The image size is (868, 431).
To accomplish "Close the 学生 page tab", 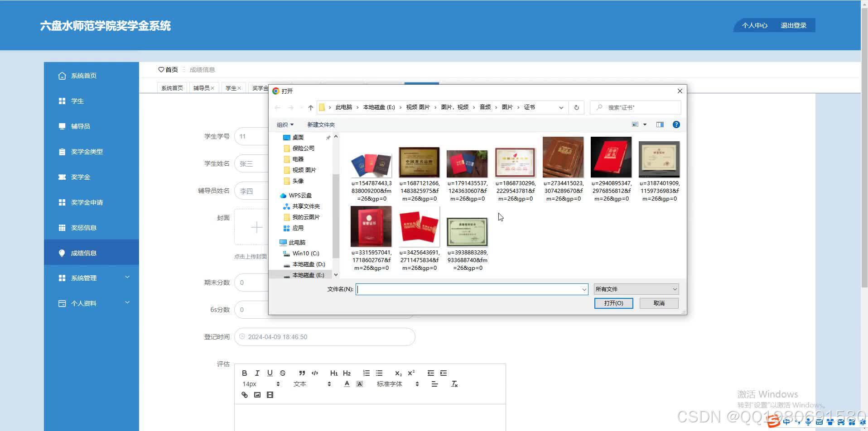I will pyautogui.click(x=239, y=88).
